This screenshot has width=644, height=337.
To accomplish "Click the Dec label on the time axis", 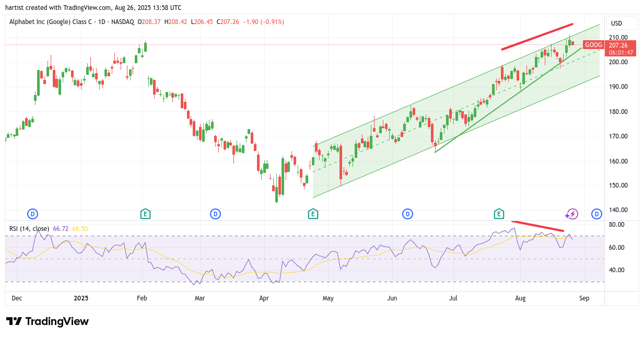I will [17, 298].
